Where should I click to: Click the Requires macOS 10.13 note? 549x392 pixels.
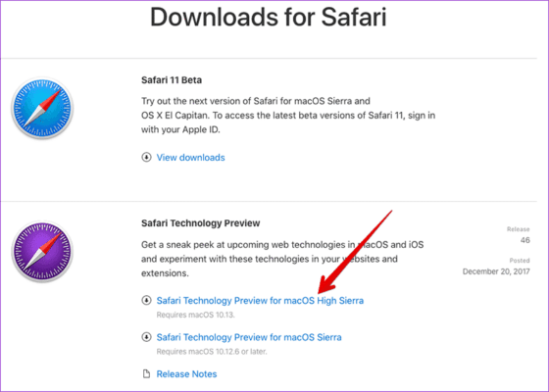point(195,315)
